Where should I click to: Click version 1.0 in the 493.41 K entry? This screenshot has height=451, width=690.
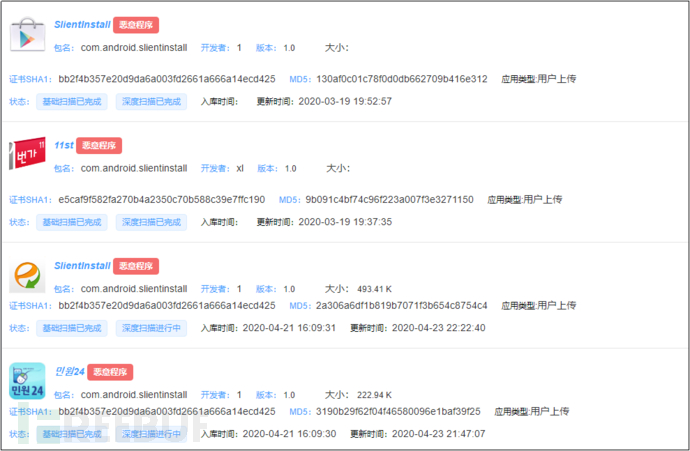pyautogui.click(x=289, y=289)
